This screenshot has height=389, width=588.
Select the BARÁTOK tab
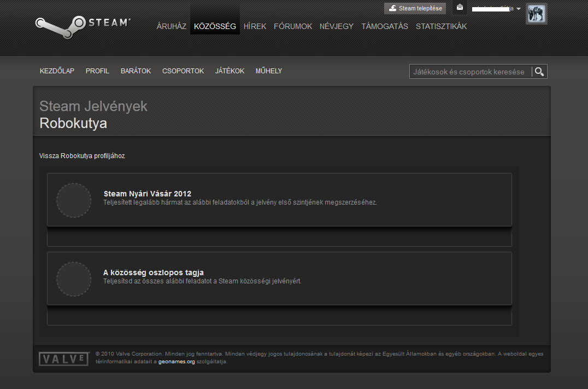pyautogui.click(x=136, y=71)
